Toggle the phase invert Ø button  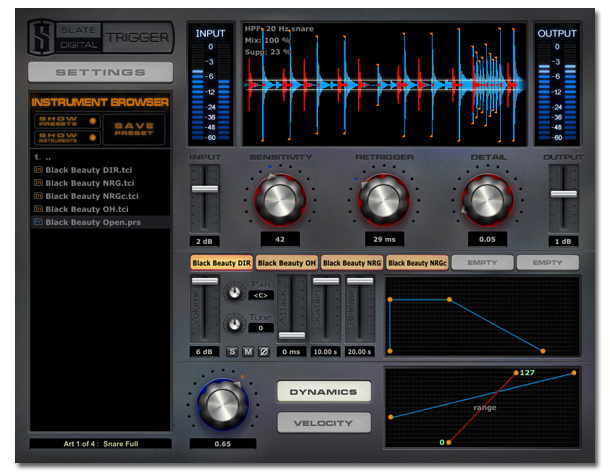(x=264, y=352)
